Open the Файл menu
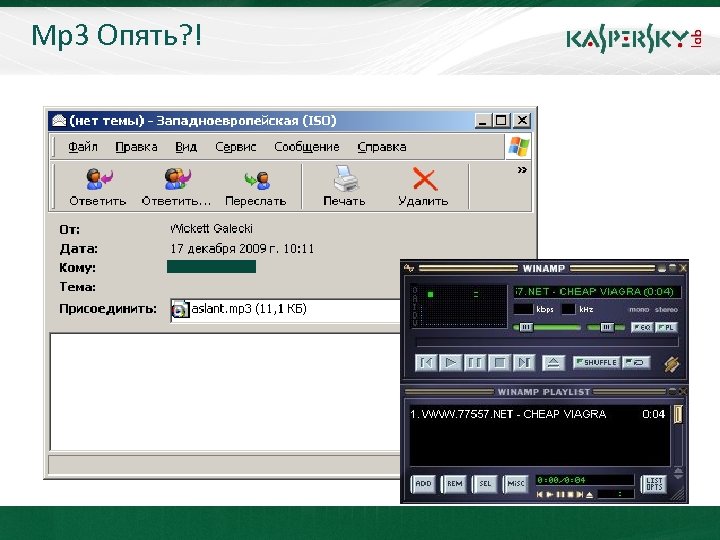The height and width of the screenshot is (540, 720). click(83, 147)
